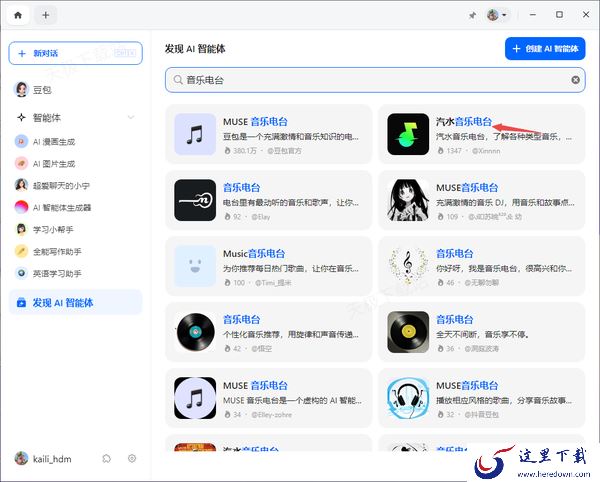The width and height of the screenshot is (600, 482).
Task: Open settings gear icon beside kaili_hdm
Action: point(132,458)
